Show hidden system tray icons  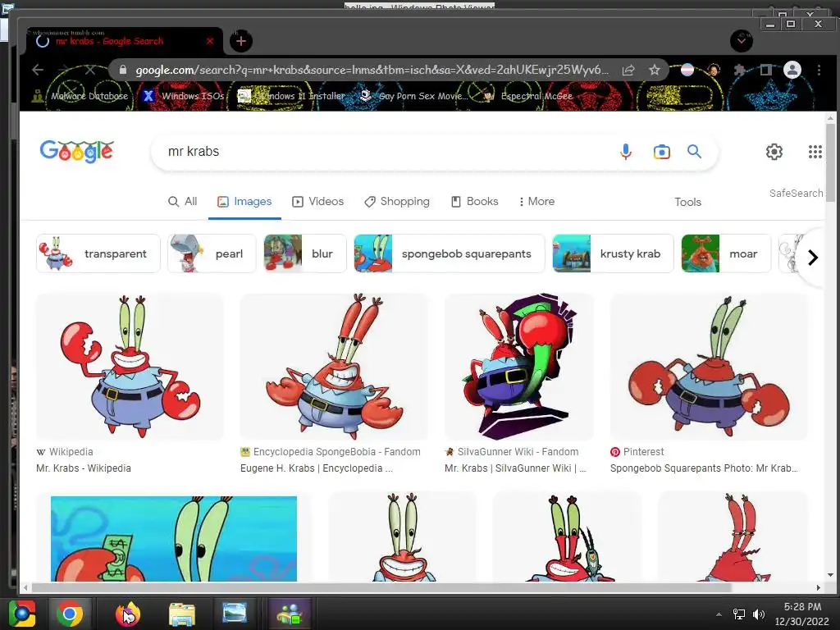719,614
